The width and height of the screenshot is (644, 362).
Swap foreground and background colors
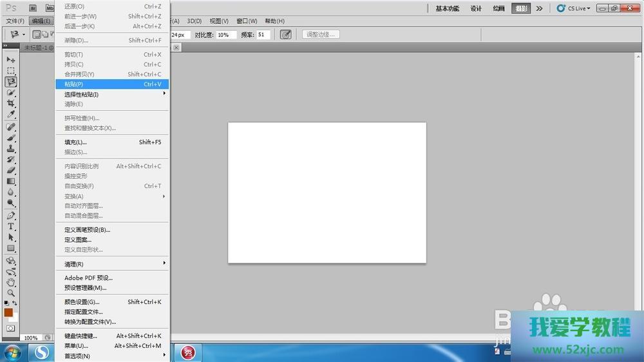point(15,303)
